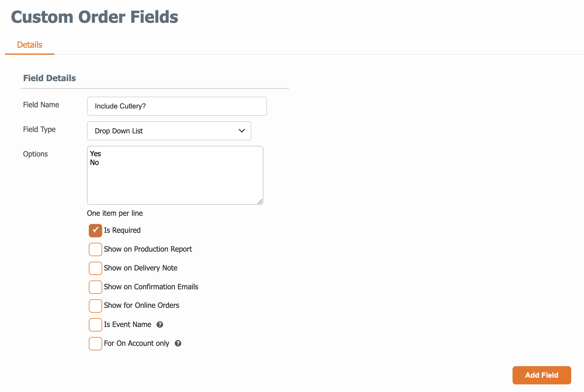Click into the Field Name input
The width and height of the screenshot is (584, 392).
pos(177,106)
